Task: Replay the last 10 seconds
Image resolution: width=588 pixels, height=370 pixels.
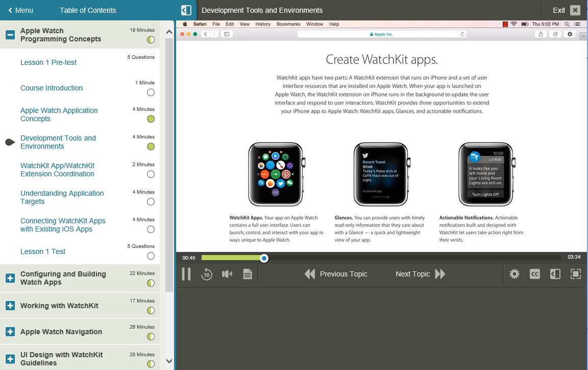Action: coord(206,274)
